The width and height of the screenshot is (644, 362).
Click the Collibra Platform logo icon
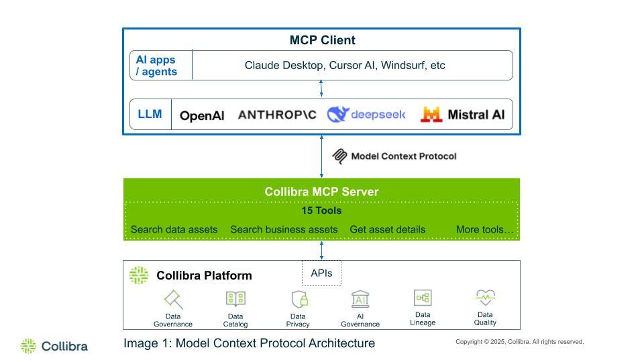point(139,275)
